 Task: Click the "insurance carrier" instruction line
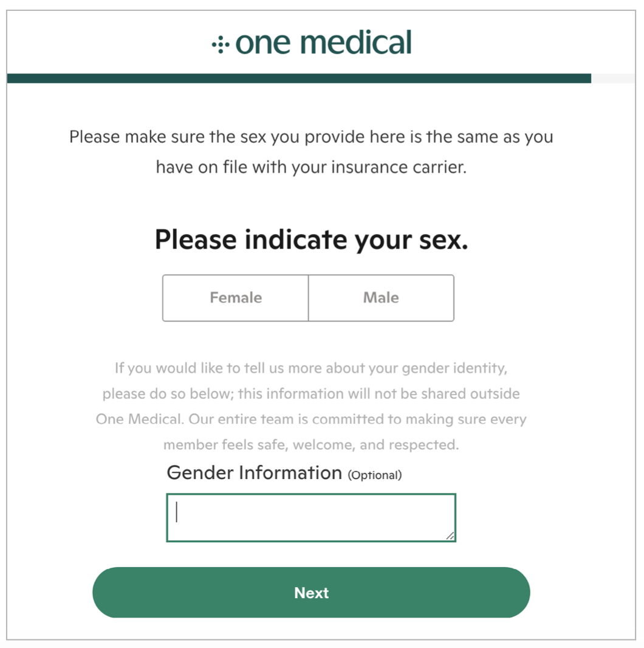pos(311,167)
